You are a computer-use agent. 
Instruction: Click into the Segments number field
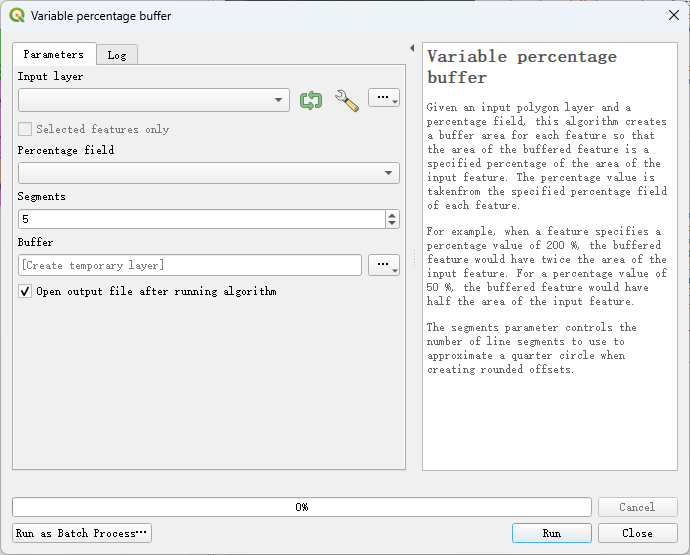[x=202, y=219]
